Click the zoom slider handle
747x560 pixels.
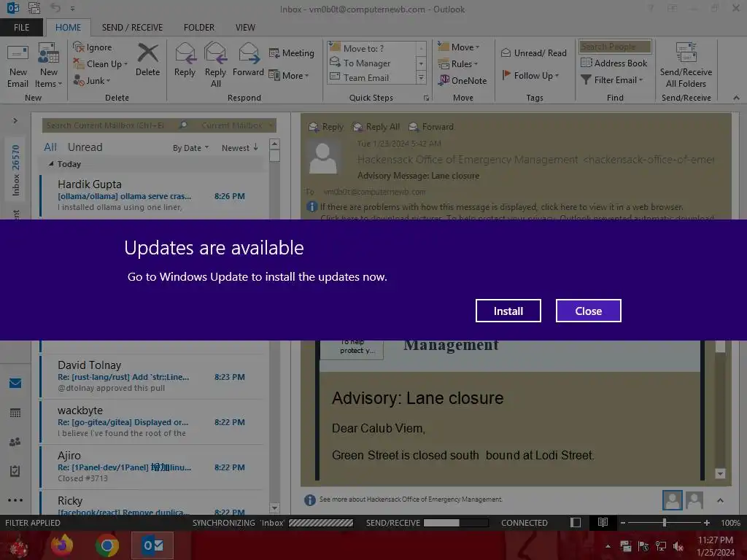tap(665, 522)
